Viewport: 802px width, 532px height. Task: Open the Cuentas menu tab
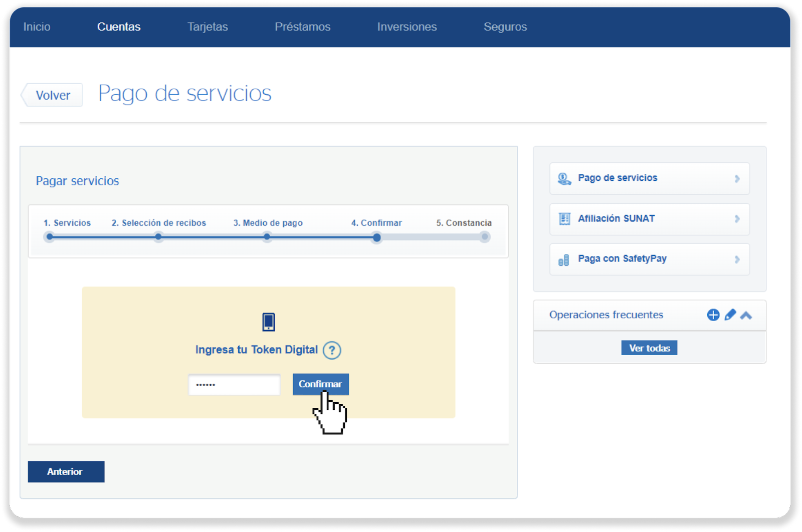(119, 27)
